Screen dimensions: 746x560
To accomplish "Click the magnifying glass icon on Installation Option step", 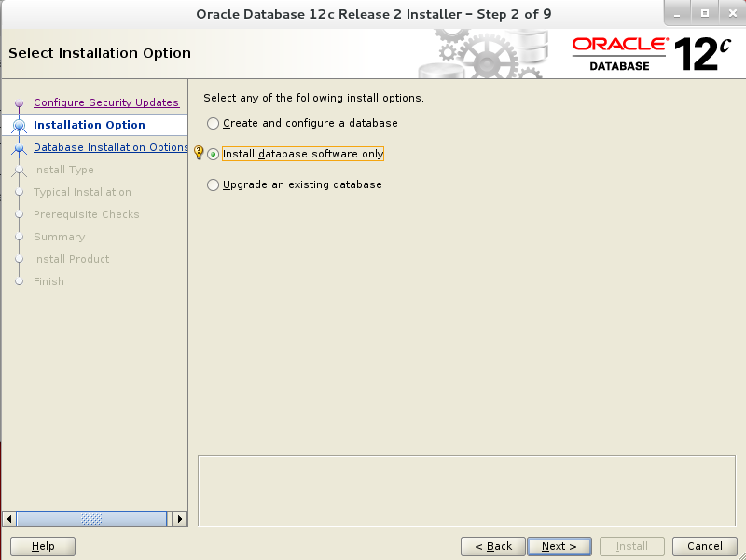I will click(21, 125).
